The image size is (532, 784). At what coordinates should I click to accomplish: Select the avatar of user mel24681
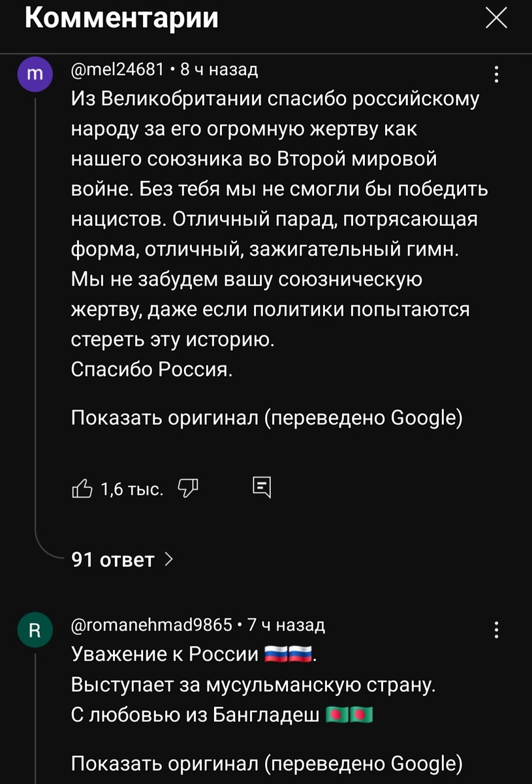pos(35,74)
